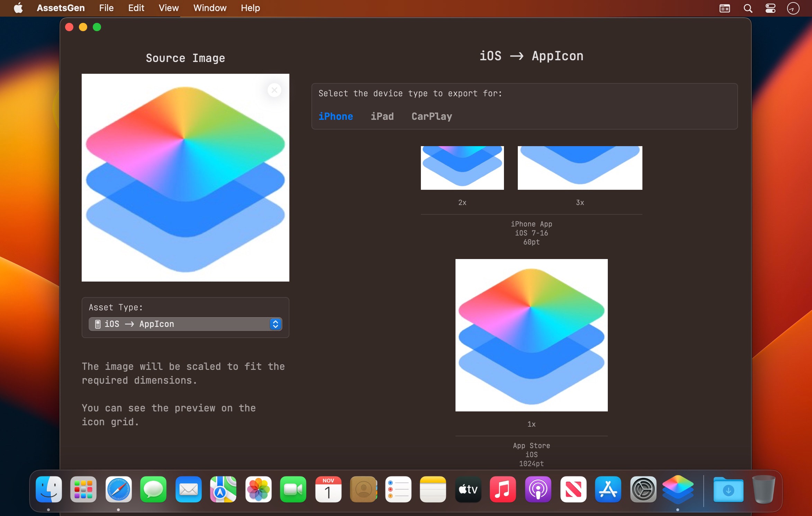Screen dimensions: 812x516
Task: Click the 2x iPhone App icon preview
Action: point(462,168)
